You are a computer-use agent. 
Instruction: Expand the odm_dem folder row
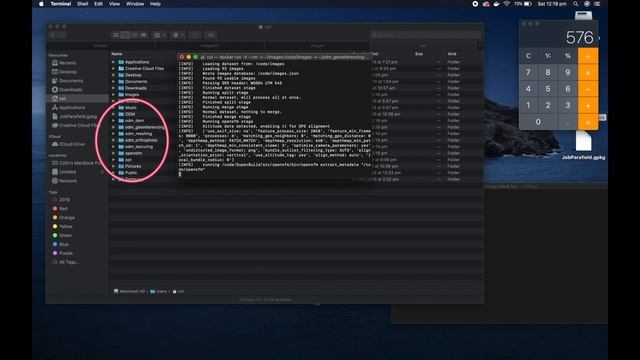(x=113, y=121)
